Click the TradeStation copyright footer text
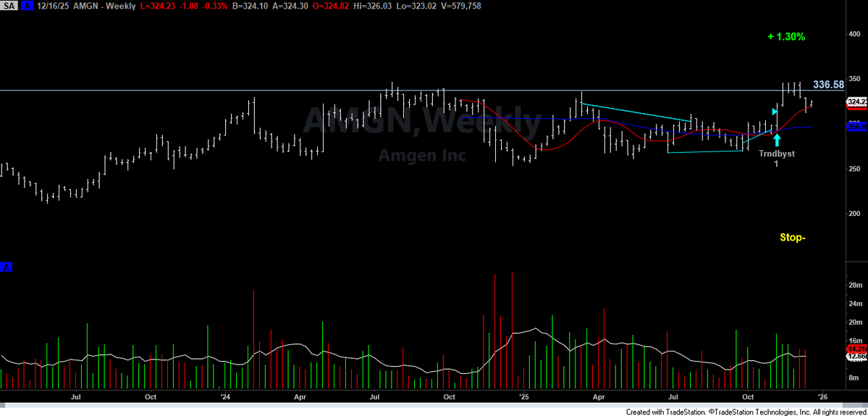Image resolution: width=868 pixels, height=416 pixels. point(746,412)
